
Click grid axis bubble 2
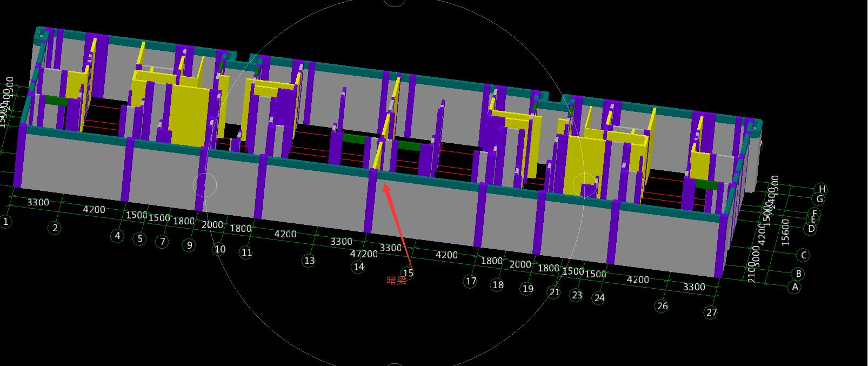pos(55,228)
